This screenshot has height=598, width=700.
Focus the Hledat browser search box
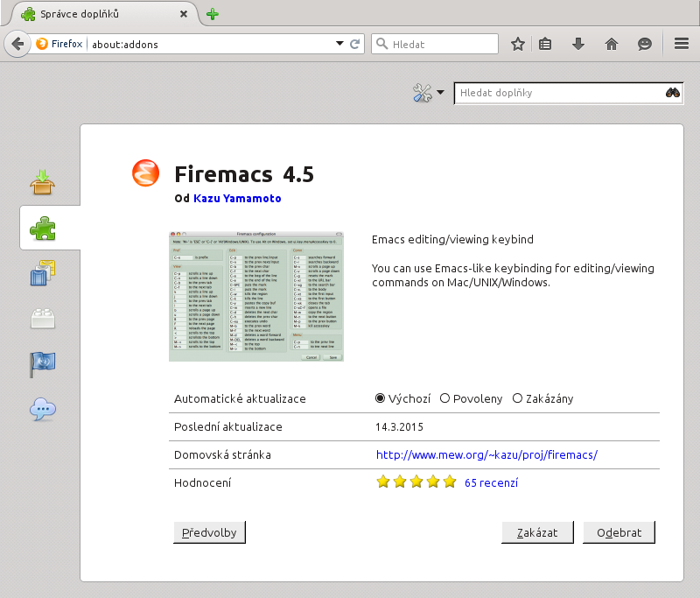coord(435,44)
